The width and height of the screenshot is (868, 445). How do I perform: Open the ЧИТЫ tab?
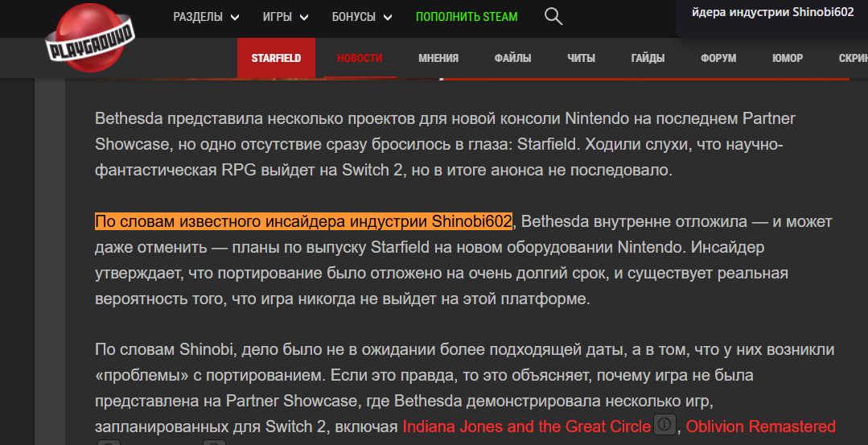582,58
